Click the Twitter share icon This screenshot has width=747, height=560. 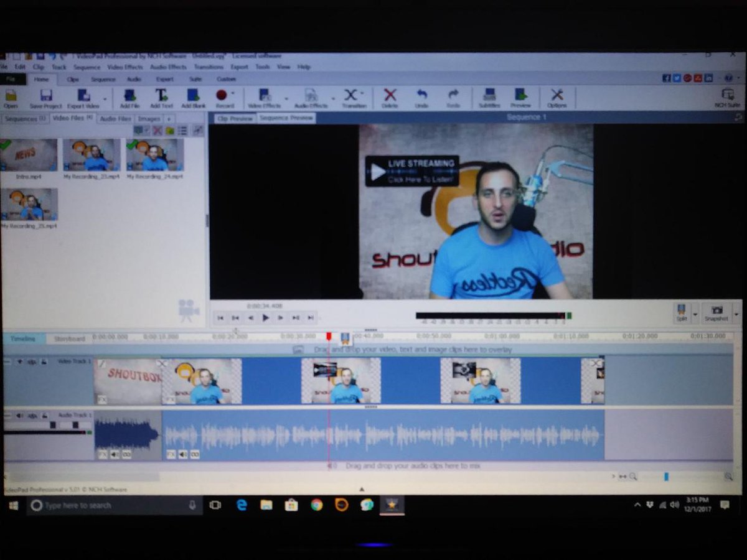point(676,78)
